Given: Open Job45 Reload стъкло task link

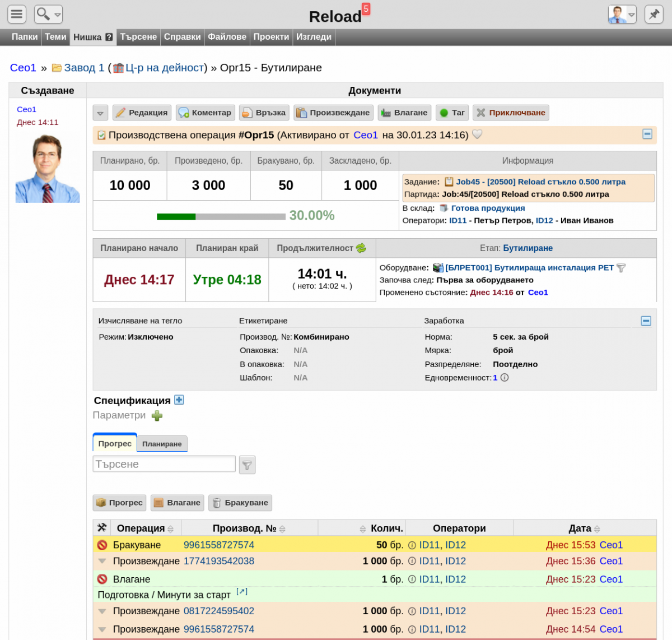Looking at the screenshot, I should point(540,182).
